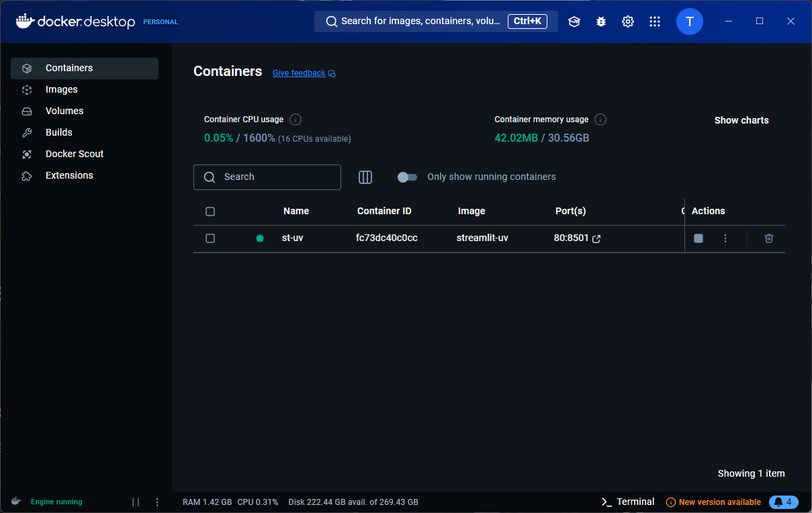Check the select-all containers checkbox

click(210, 211)
